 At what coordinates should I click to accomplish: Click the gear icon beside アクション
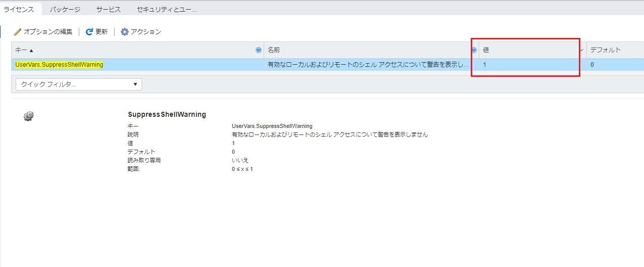coord(125,32)
